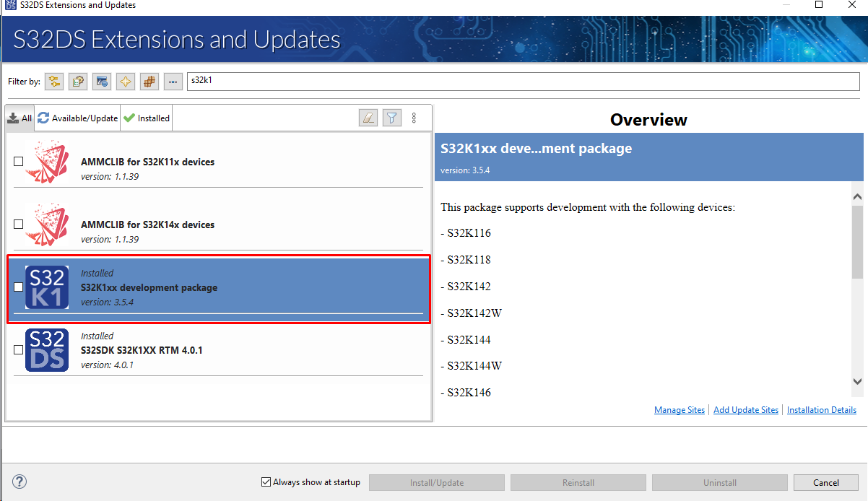Switch to the Installed tab
The image size is (868, 501).
click(146, 117)
